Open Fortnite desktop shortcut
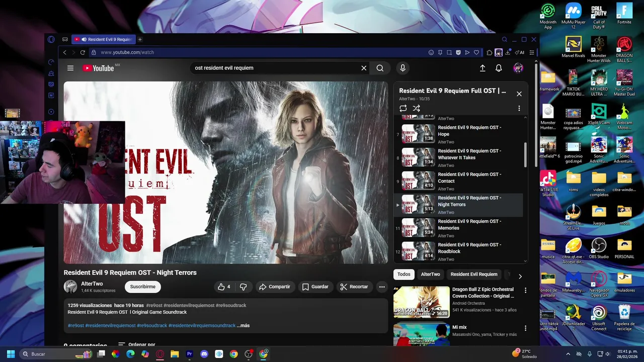Viewport: 644px width, 362px height. pyautogui.click(x=624, y=14)
